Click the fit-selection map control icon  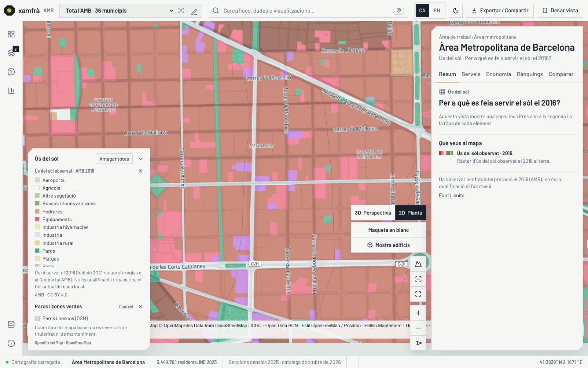point(418,279)
